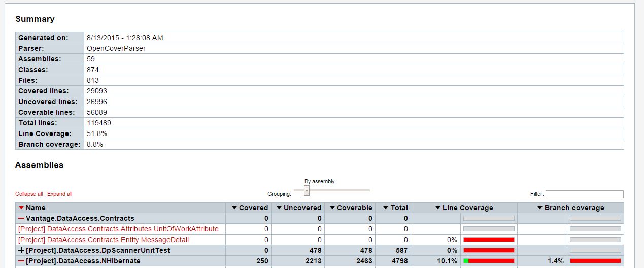Select the Covered lines value '29093'
The image size is (644, 268).
point(97,91)
